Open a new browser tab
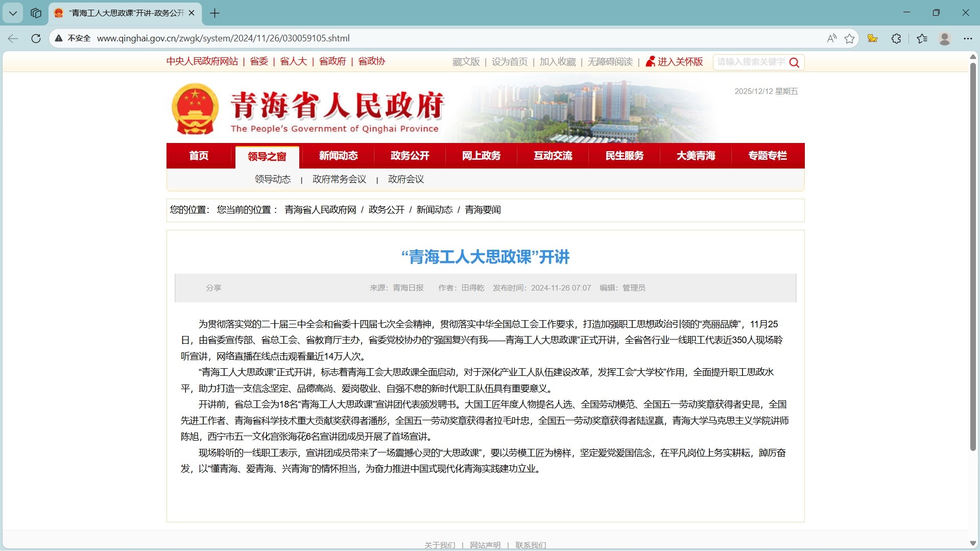Screen dimensions: 980x551 pyautogui.click(x=215, y=13)
